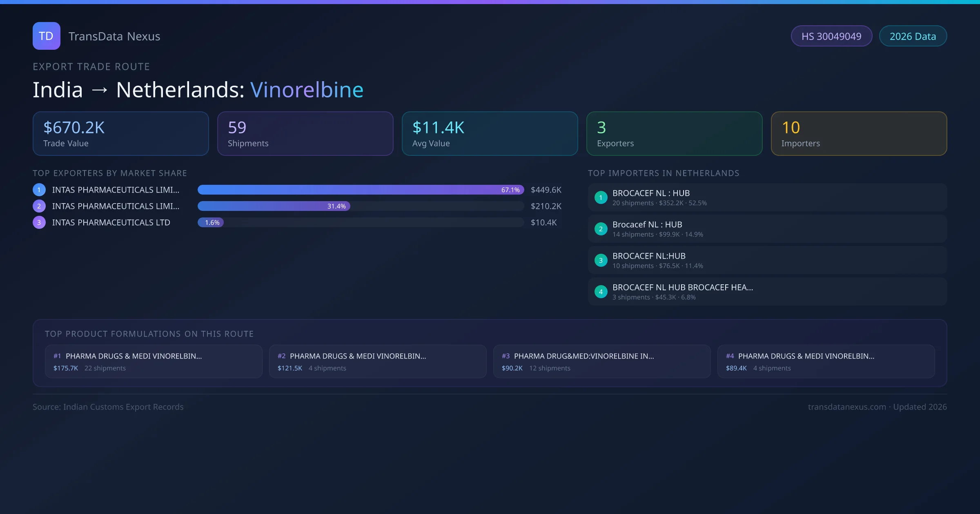Click rank 1 exporter badge
Screen dimensions: 980x514
[x=39, y=190]
